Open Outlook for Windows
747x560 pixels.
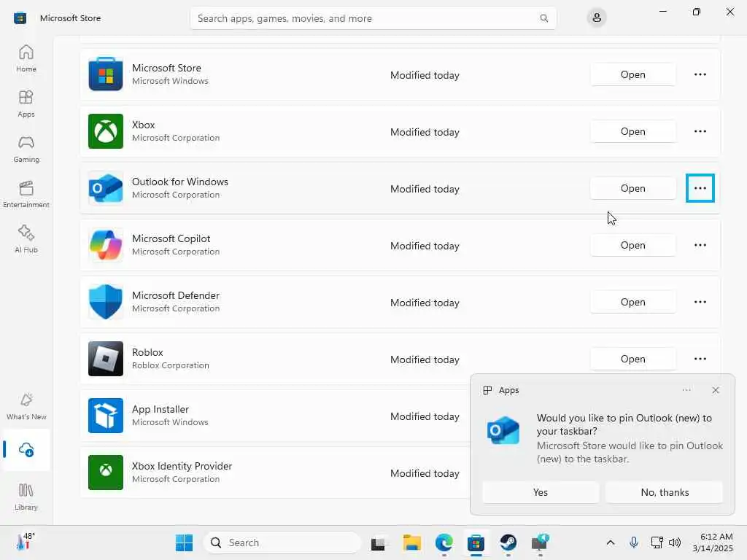click(632, 188)
